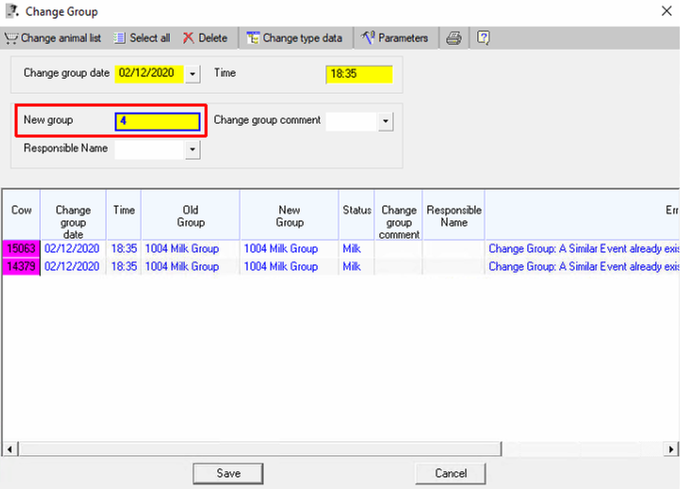Image resolution: width=680 pixels, height=489 pixels.
Task: Click the Status column header
Action: [357, 211]
